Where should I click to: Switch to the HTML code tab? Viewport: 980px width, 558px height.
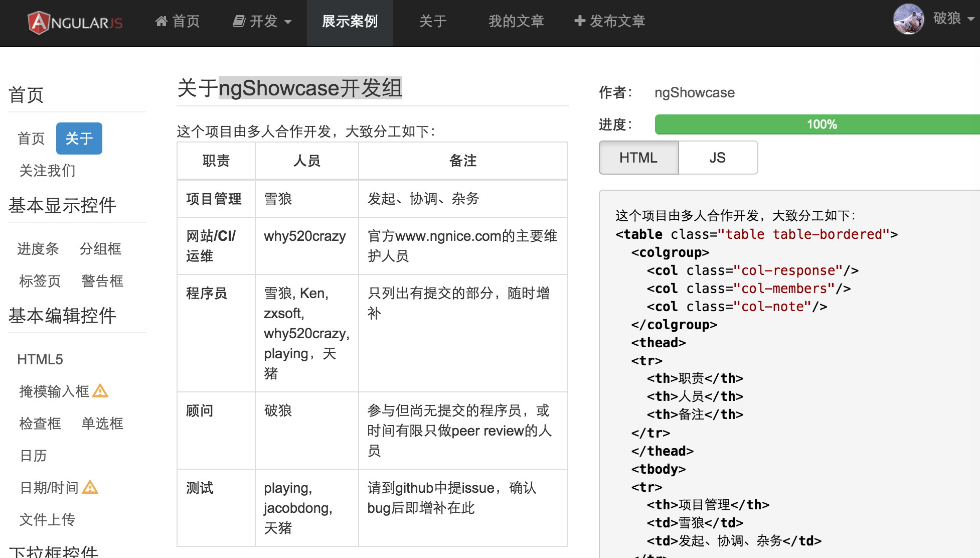[638, 158]
